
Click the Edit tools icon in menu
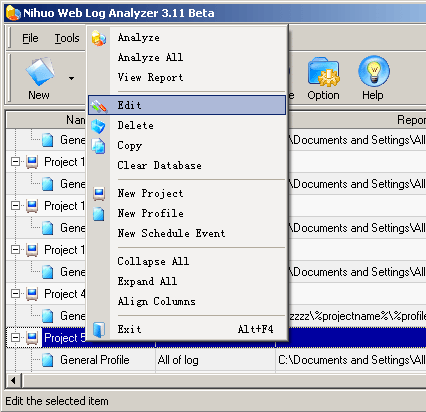click(99, 106)
